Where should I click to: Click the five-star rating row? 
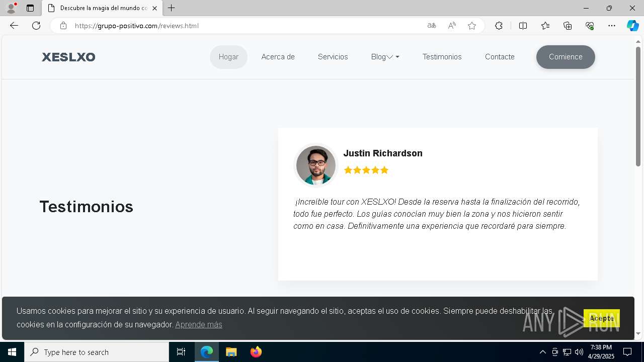(366, 170)
